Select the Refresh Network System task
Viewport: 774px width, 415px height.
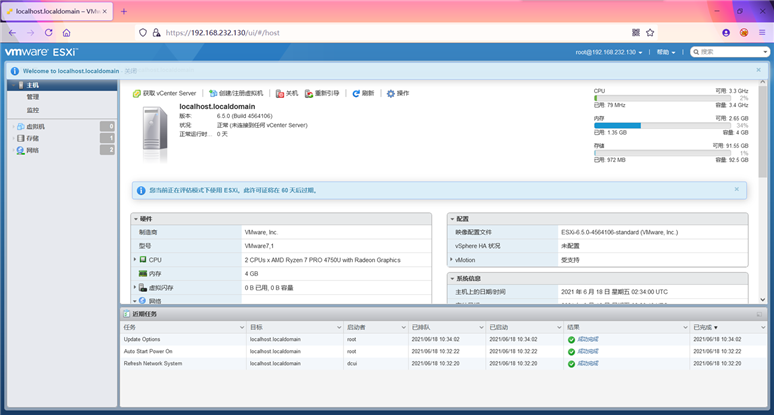click(444, 364)
